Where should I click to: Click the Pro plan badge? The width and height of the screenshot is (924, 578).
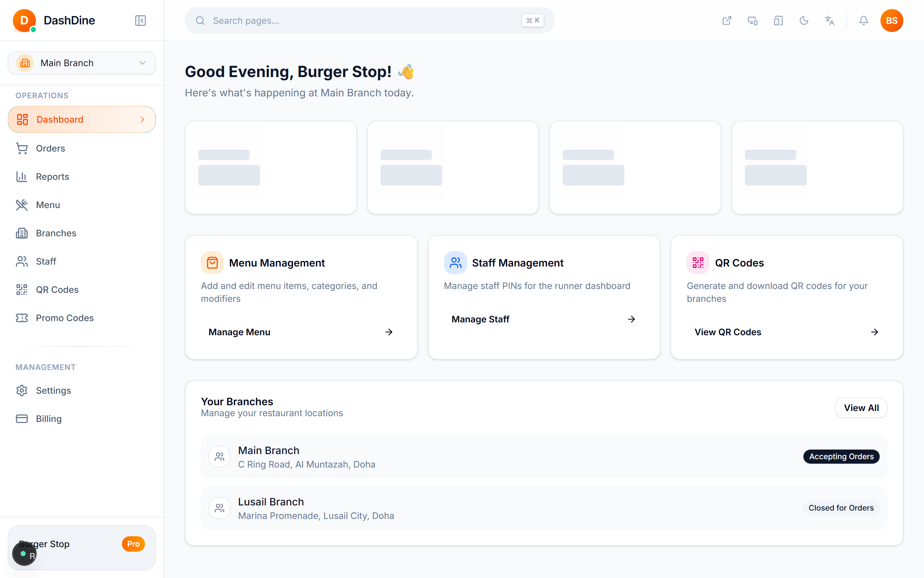[133, 544]
